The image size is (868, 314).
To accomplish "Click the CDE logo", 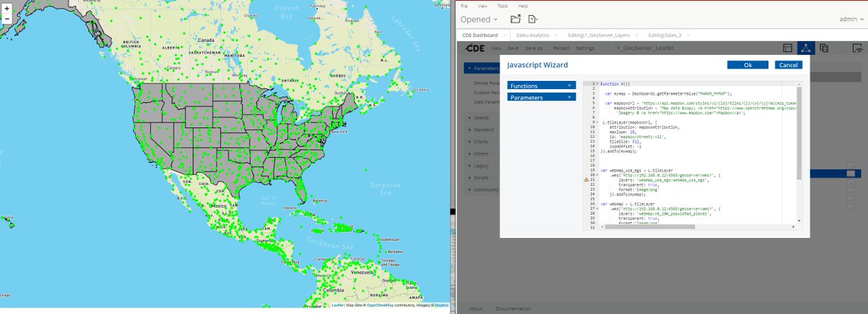I will point(474,48).
